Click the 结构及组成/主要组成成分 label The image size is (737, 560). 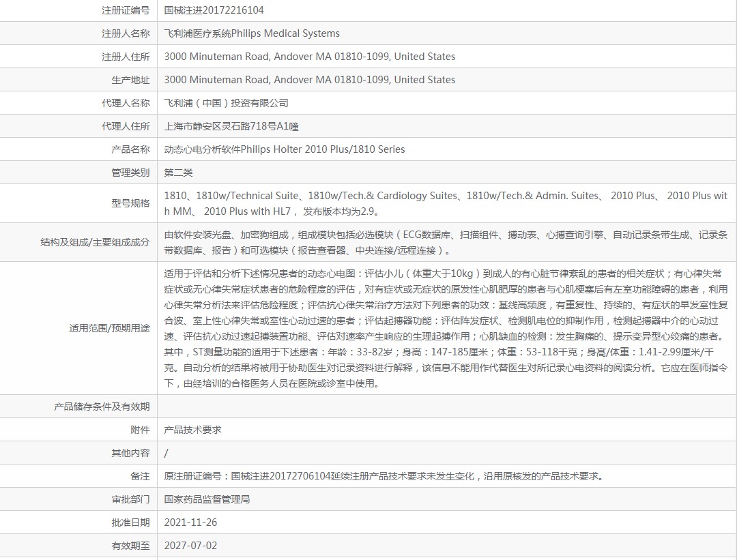click(95, 242)
